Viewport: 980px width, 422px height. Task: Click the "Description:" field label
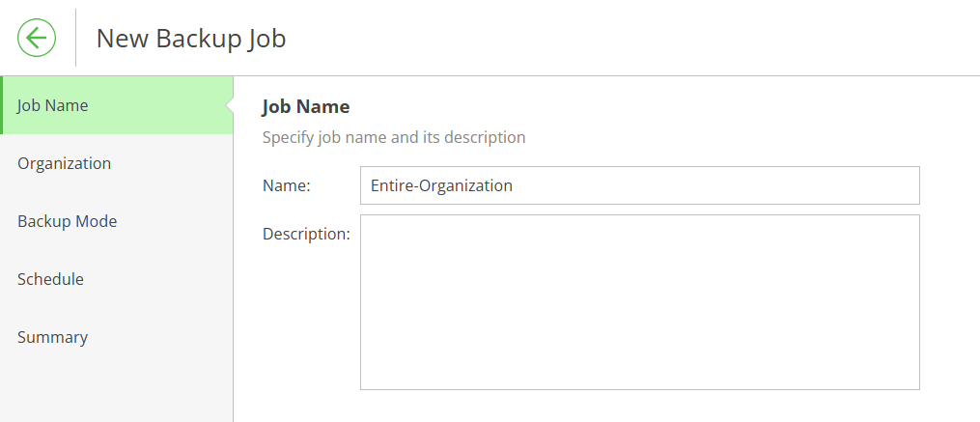306,234
